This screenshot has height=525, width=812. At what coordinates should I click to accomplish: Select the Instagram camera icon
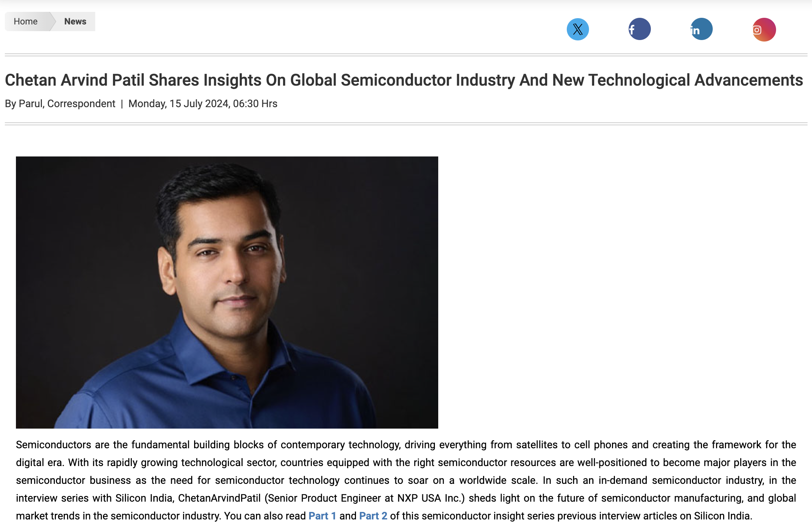point(763,29)
